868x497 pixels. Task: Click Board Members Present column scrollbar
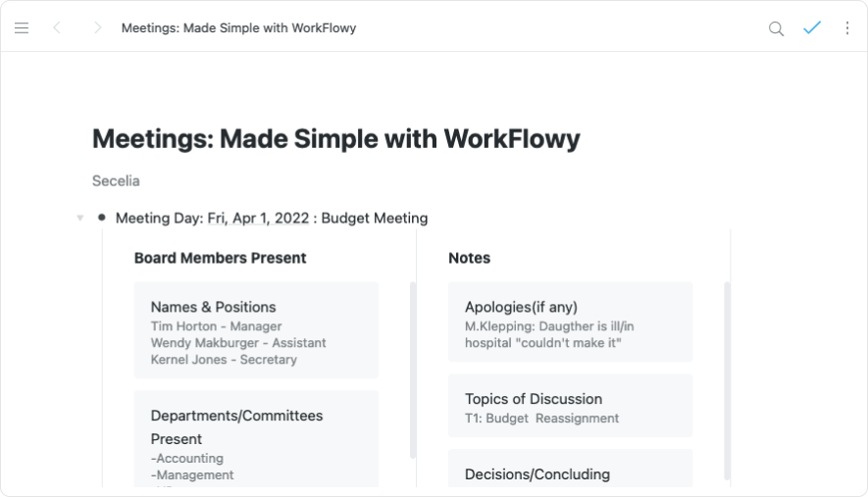413,371
